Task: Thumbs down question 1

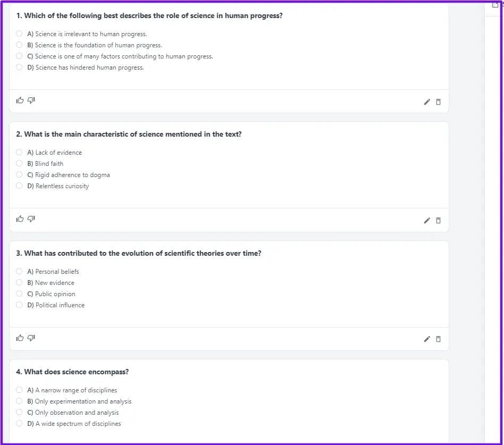Action: (x=31, y=100)
